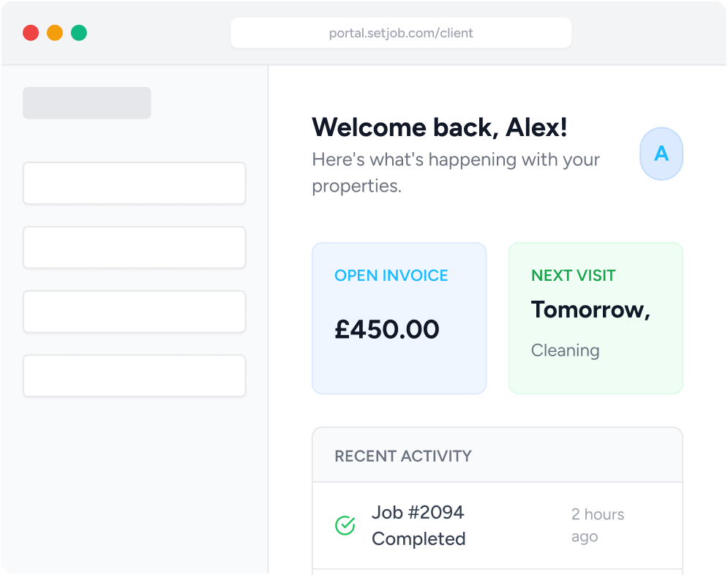Click the green maximize window dot
Image resolution: width=728 pixels, height=575 pixels.
point(79,33)
